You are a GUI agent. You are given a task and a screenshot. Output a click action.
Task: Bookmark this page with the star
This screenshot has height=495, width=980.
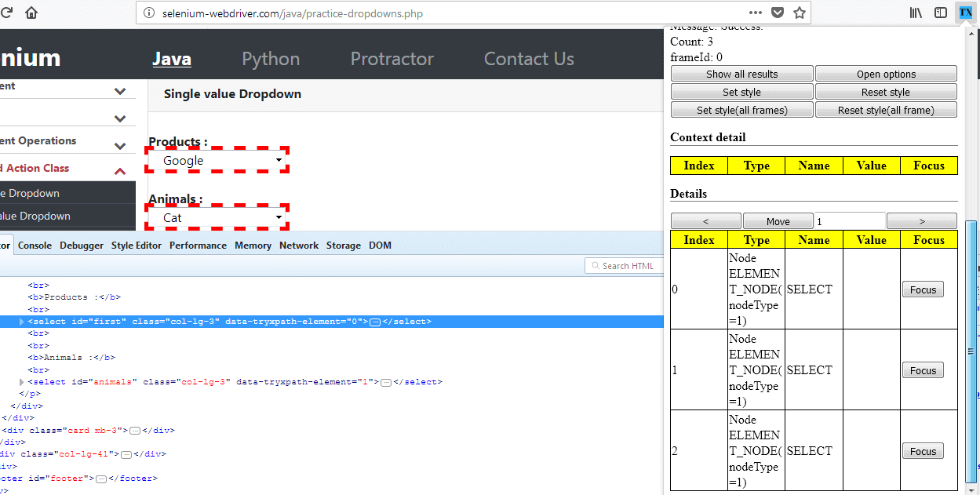click(798, 13)
